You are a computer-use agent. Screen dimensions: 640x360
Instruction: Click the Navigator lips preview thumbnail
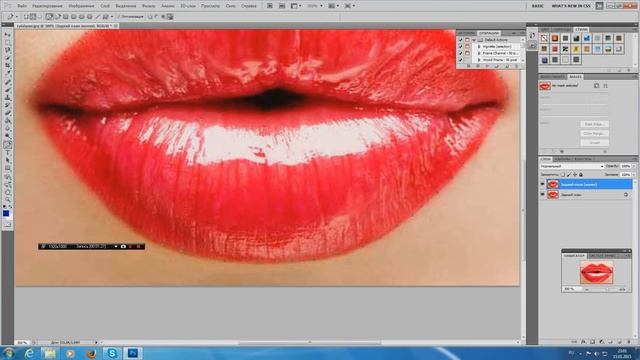coord(596,273)
